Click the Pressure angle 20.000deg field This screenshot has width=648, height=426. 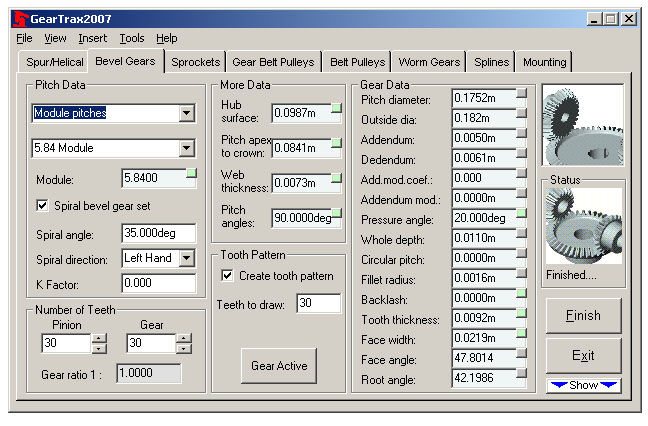484,218
